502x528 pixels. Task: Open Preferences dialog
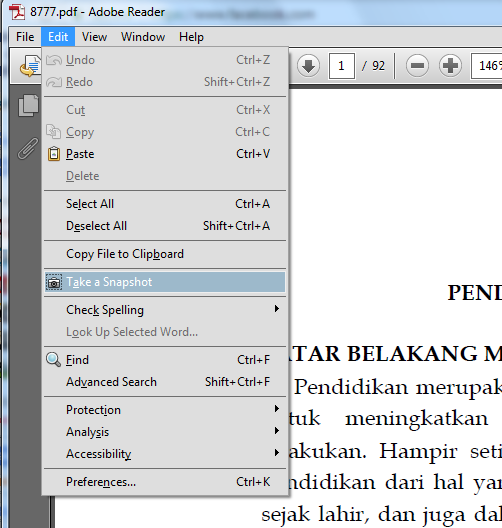165,482
